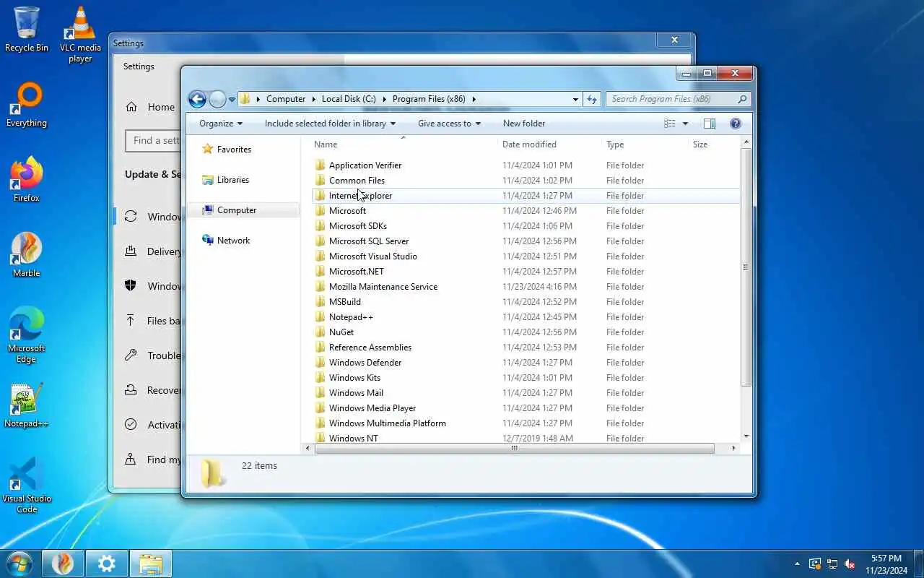The width and height of the screenshot is (924, 578).
Task: Refresh the Program Files (x86) folder view
Action: click(592, 99)
